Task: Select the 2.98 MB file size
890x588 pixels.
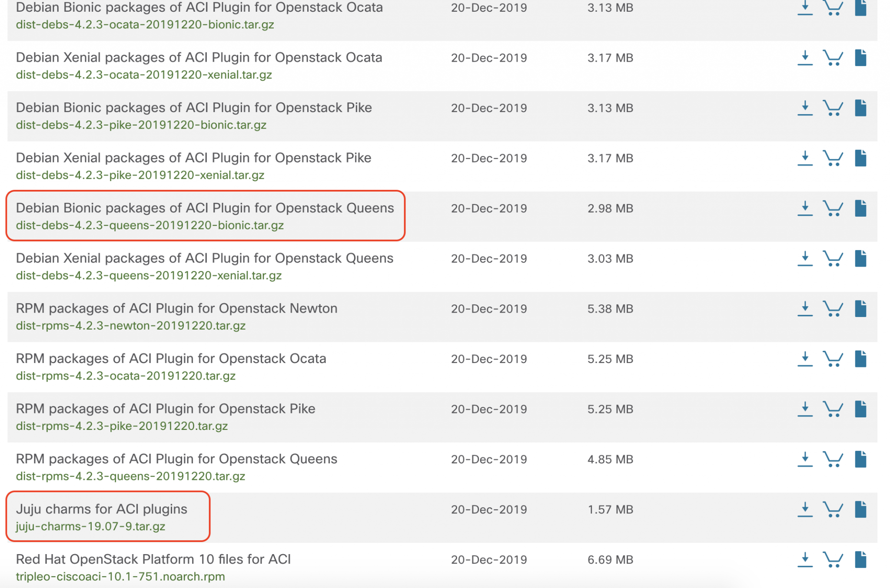Action: (610, 208)
